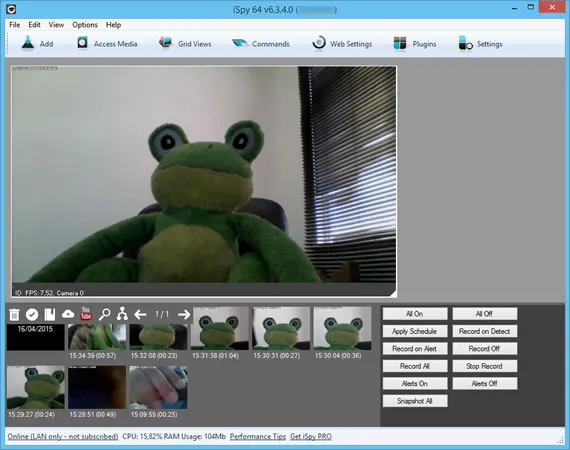Click the magnifier search icon in media bar
The height and width of the screenshot is (450, 570).
pyautogui.click(x=105, y=314)
